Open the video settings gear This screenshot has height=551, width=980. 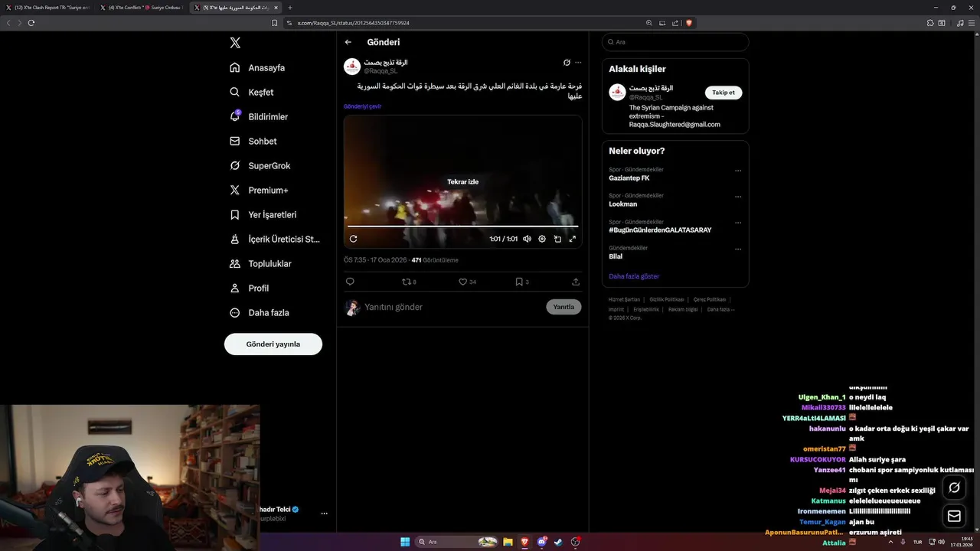click(x=542, y=239)
